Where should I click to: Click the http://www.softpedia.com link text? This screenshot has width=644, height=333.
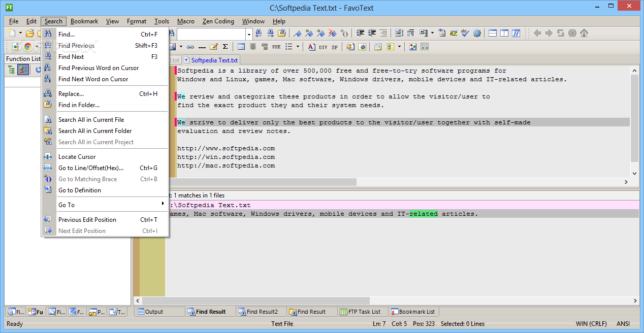click(x=226, y=148)
